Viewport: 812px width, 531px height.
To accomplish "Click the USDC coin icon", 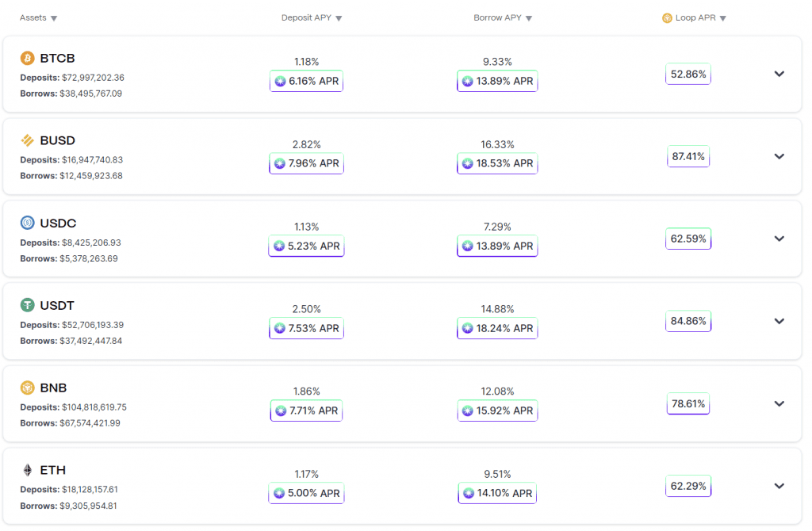I will 28,223.
